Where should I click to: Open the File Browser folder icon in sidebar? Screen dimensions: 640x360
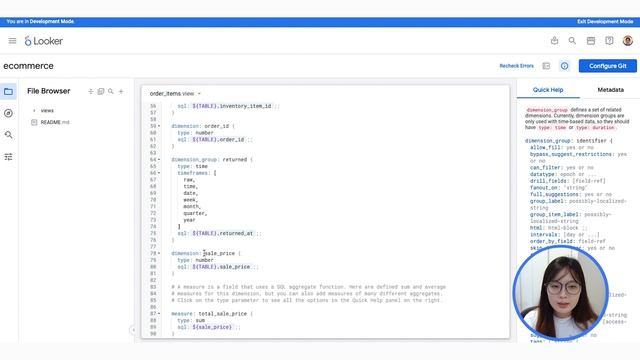[8, 91]
